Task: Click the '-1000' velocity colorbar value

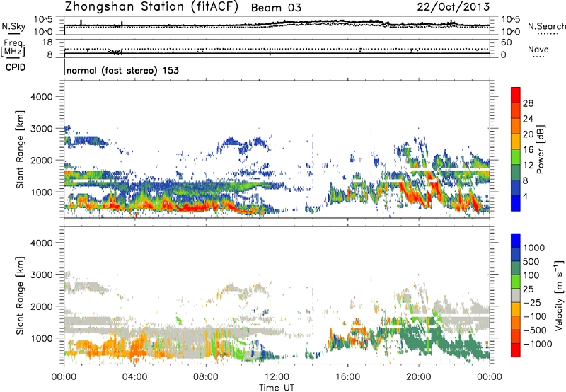Action: click(538, 344)
